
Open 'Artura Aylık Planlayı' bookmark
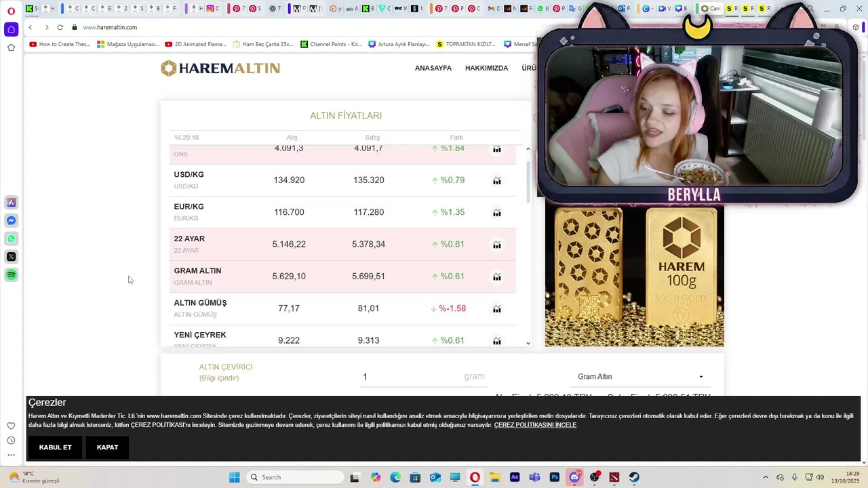(x=399, y=44)
